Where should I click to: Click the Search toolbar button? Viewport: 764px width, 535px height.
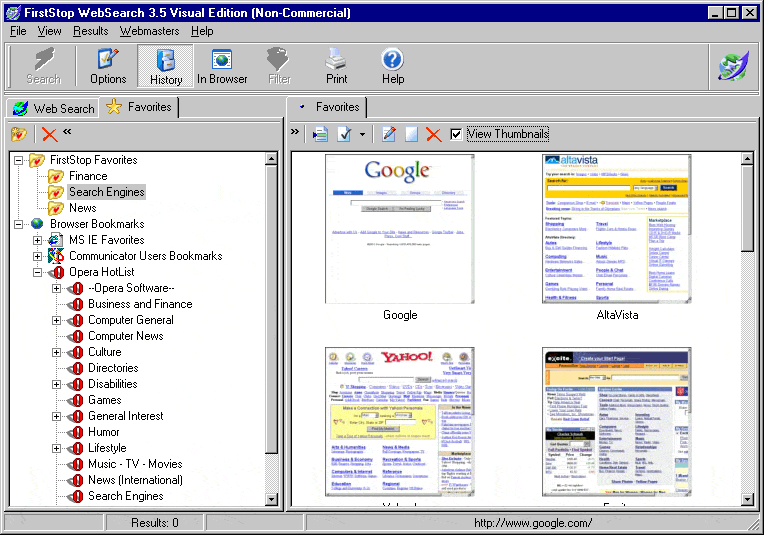[x=43, y=66]
